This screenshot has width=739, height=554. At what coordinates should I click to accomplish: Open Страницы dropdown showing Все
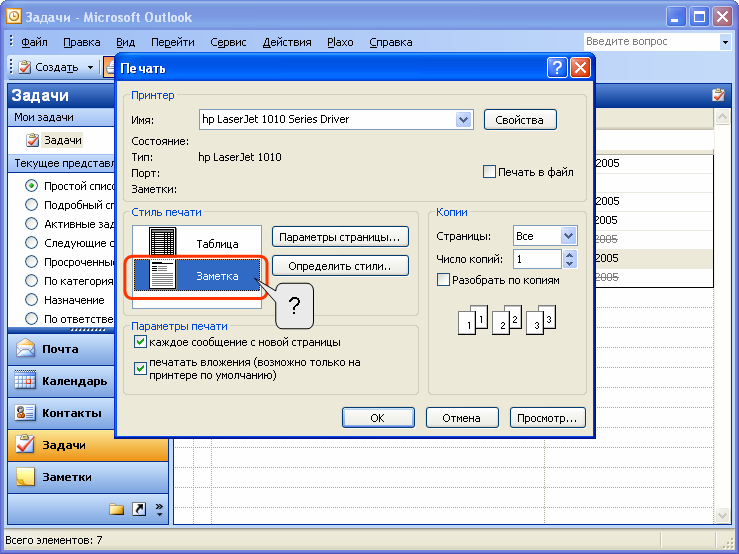click(x=568, y=236)
